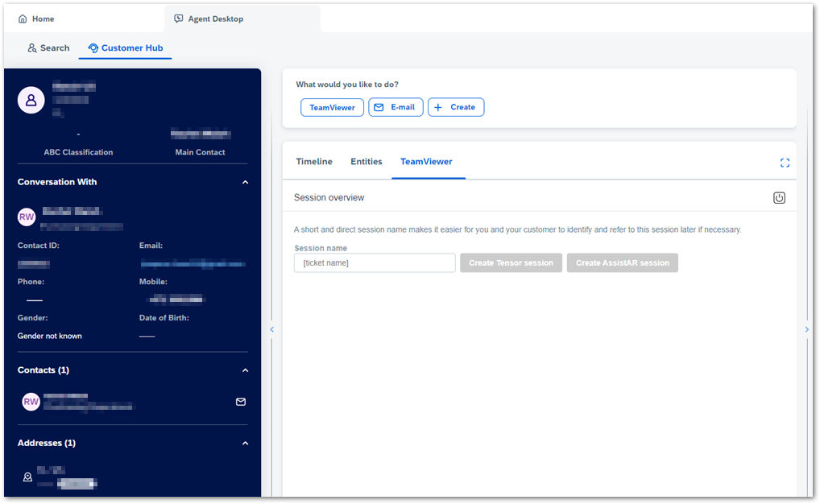Click the plus icon in Create button
Image resolution: width=820 pixels, height=504 pixels.
coord(438,107)
